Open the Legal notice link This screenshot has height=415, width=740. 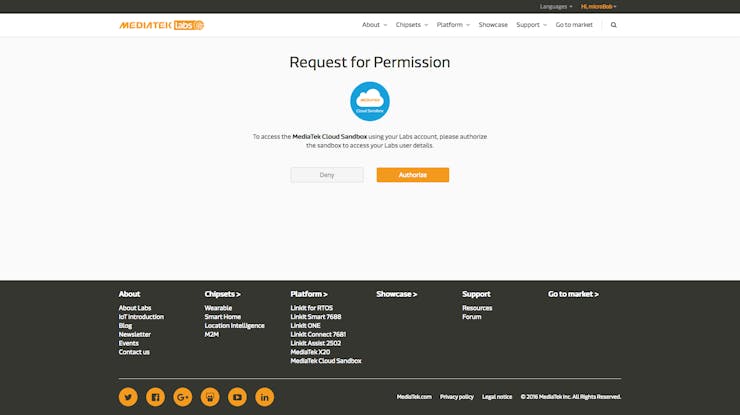497,397
